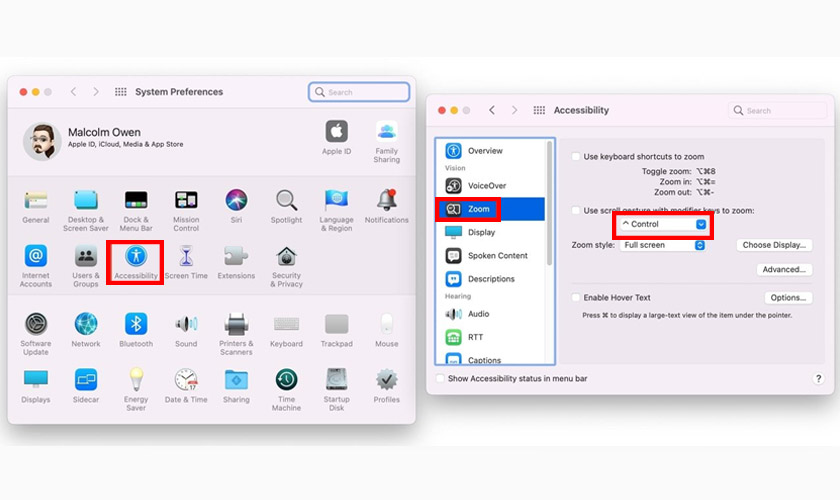The height and width of the screenshot is (500, 840).
Task: Select Descriptions in sidebar
Action: (x=491, y=279)
